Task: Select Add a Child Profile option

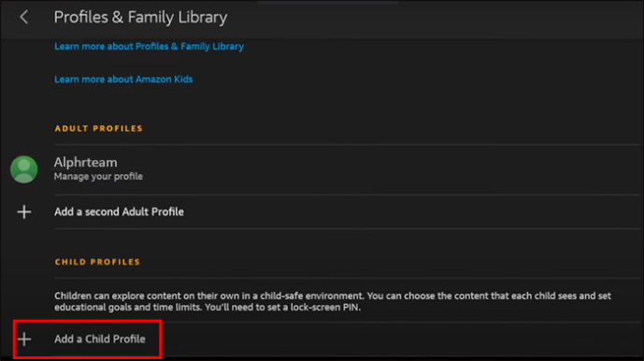Action: [100, 339]
